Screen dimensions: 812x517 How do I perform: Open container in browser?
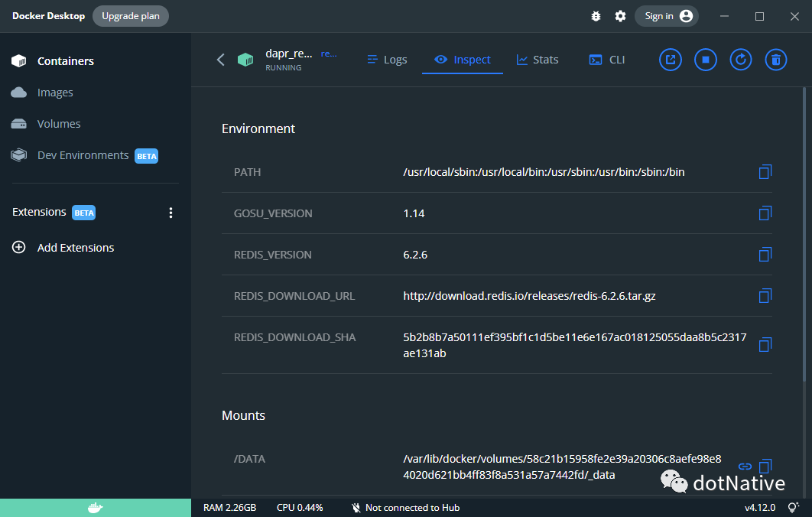coord(670,60)
